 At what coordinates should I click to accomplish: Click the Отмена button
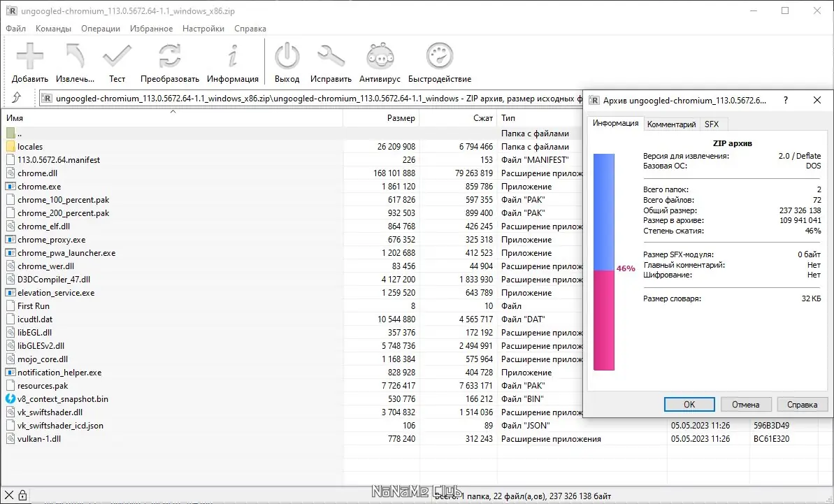[x=745, y=405]
